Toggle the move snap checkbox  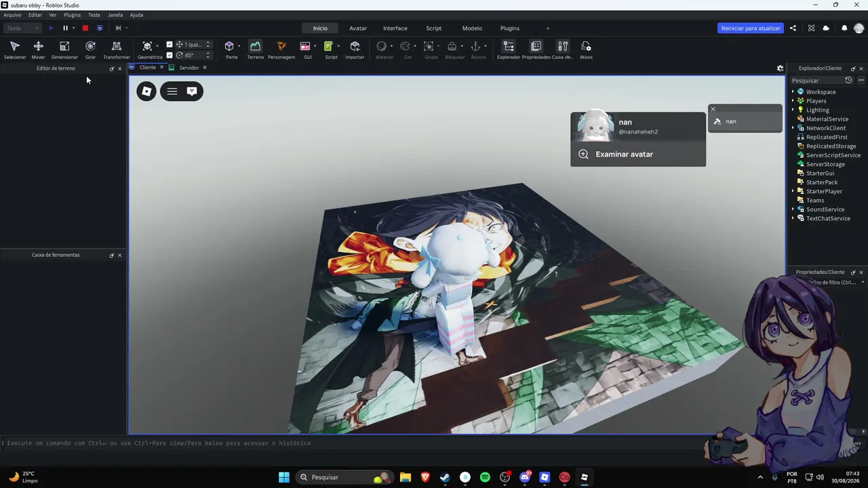click(170, 45)
